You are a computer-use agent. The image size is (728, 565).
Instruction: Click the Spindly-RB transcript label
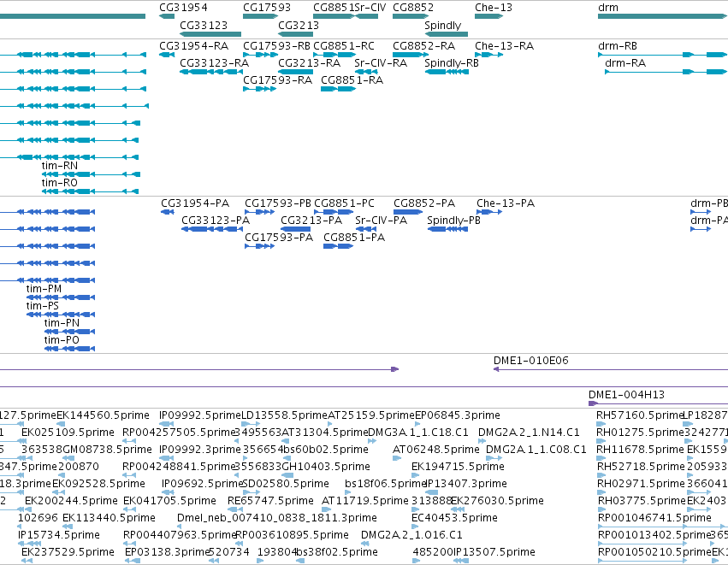(452, 63)
